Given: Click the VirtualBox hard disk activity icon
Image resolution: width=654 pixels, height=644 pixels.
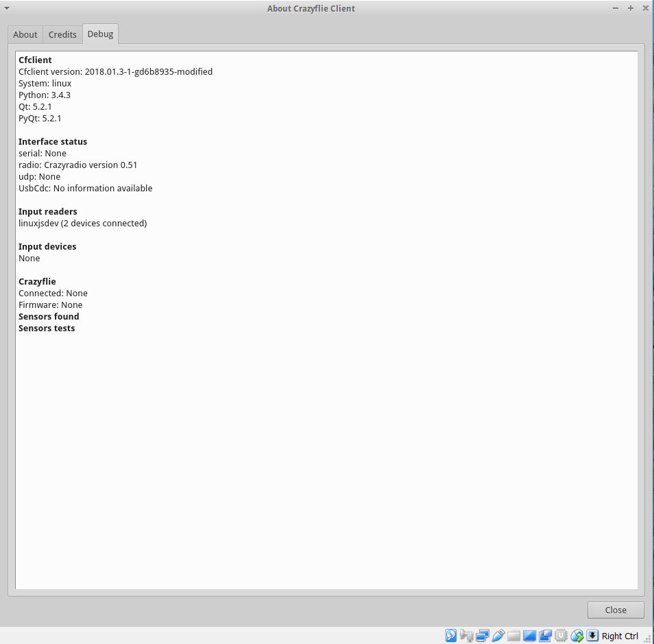Looking at the screenshot, I should (x=451, y=636).
